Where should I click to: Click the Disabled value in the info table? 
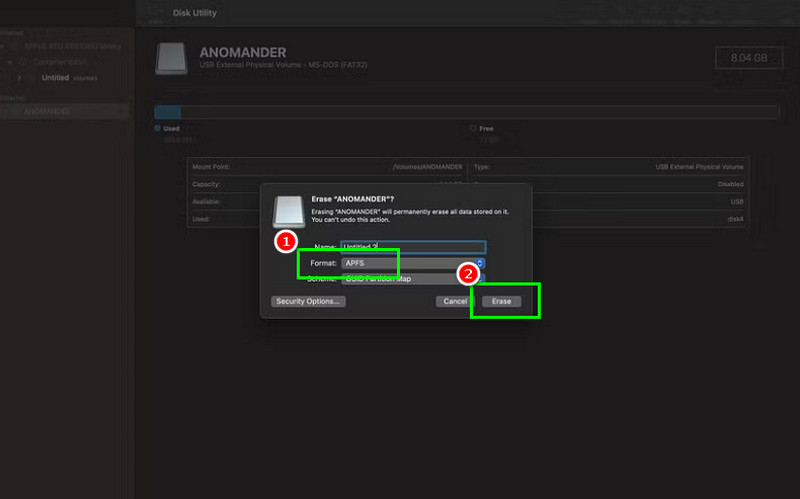click(731, 184)
